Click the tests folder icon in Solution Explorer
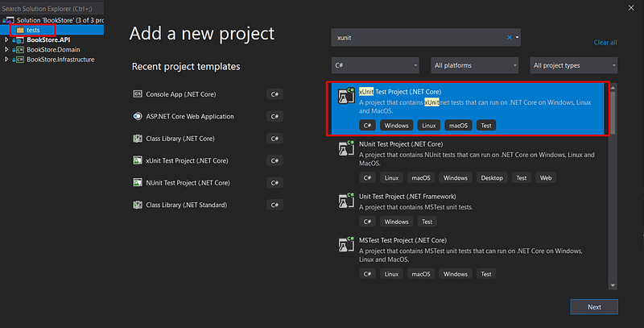This screenshot has width=644, height=328. pos(19,30)
